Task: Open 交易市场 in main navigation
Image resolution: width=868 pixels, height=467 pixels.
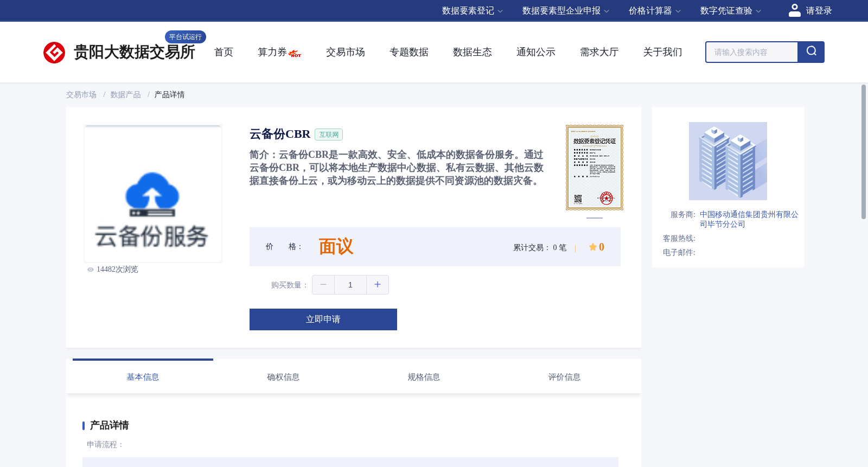Action: tap(346, 52)
